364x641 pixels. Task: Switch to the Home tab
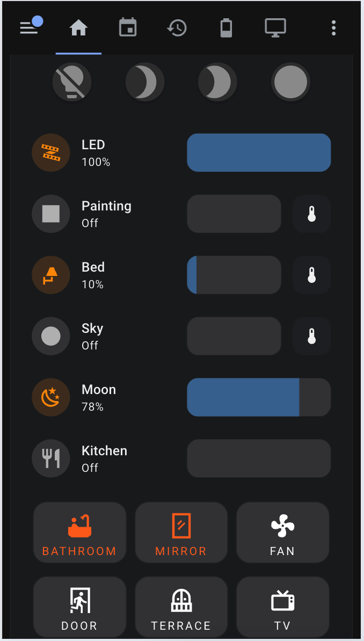coord(78,28)
